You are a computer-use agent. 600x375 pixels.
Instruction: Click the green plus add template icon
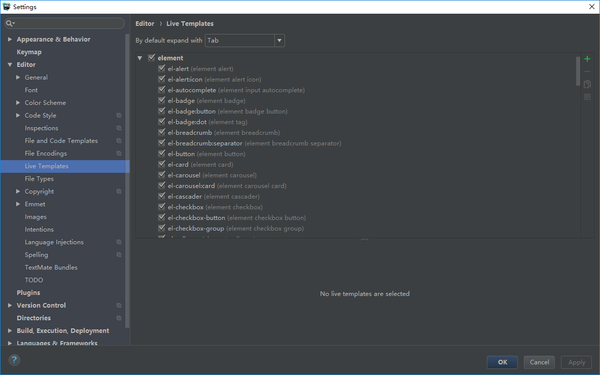[587, 59]
